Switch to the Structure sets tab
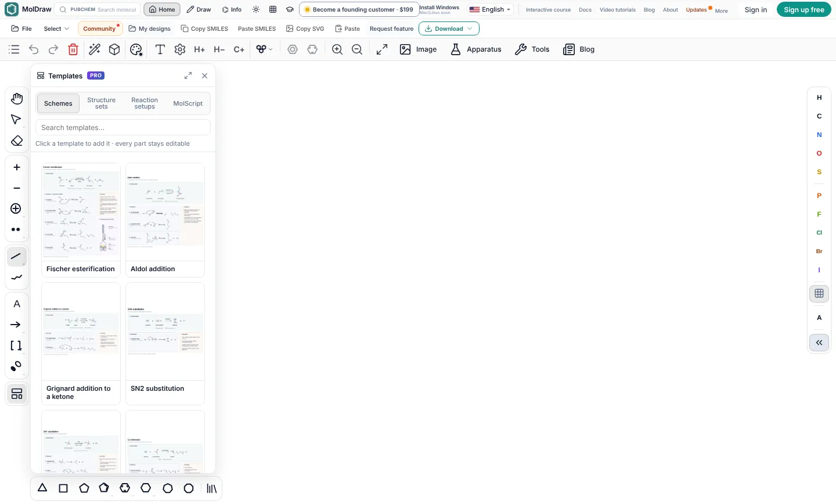 coord(102,103)
